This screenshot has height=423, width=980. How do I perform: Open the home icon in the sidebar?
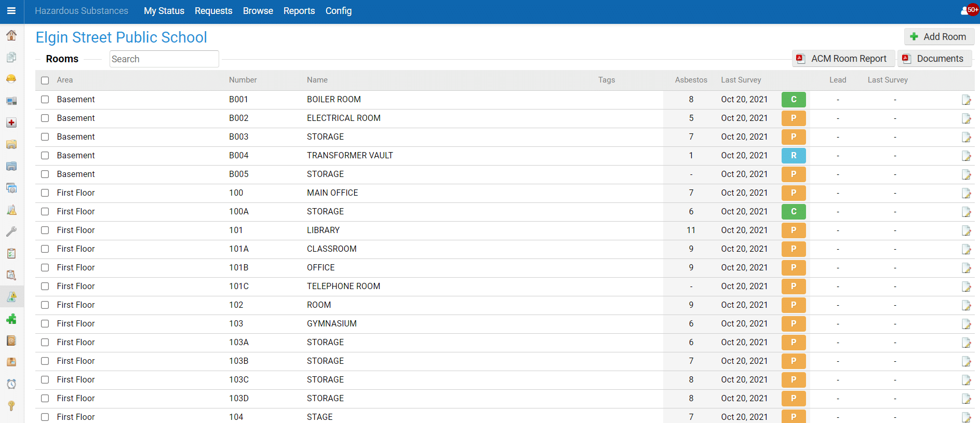(11, 35)
